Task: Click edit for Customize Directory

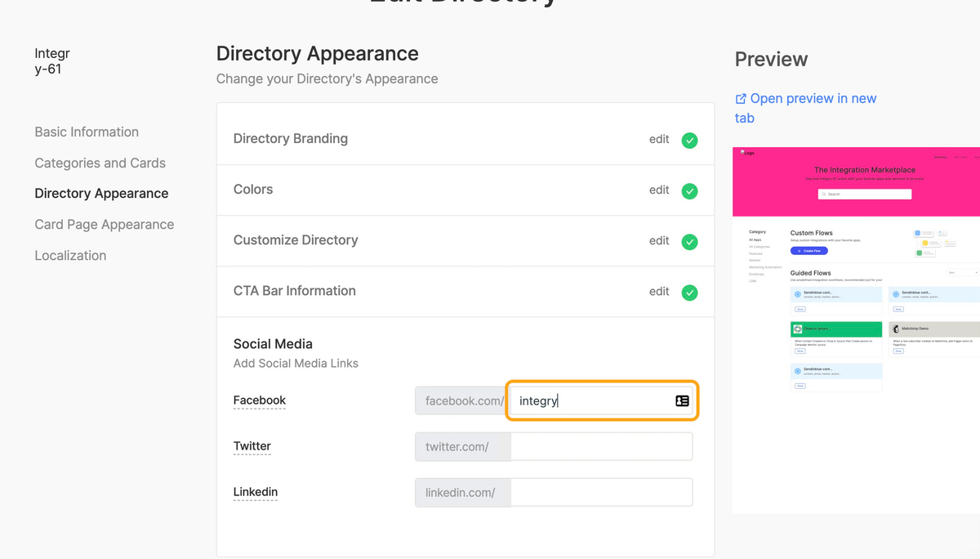Action: (x=659, y=240)
